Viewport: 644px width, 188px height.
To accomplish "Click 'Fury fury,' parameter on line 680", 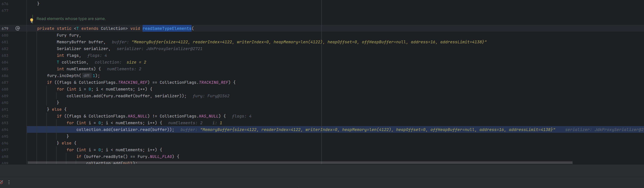I will click(x=69, y=35).
